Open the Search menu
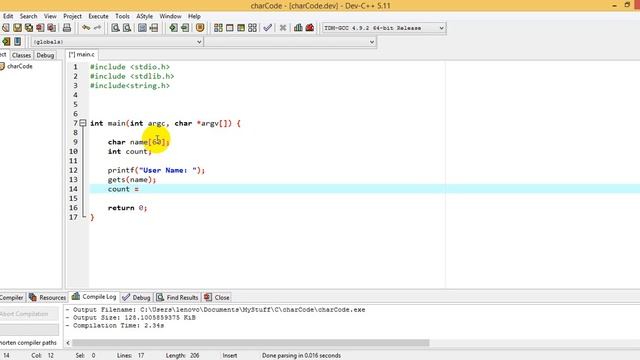Image resolution: width=640 pixels, height=360 pixels. click(29, 16)
